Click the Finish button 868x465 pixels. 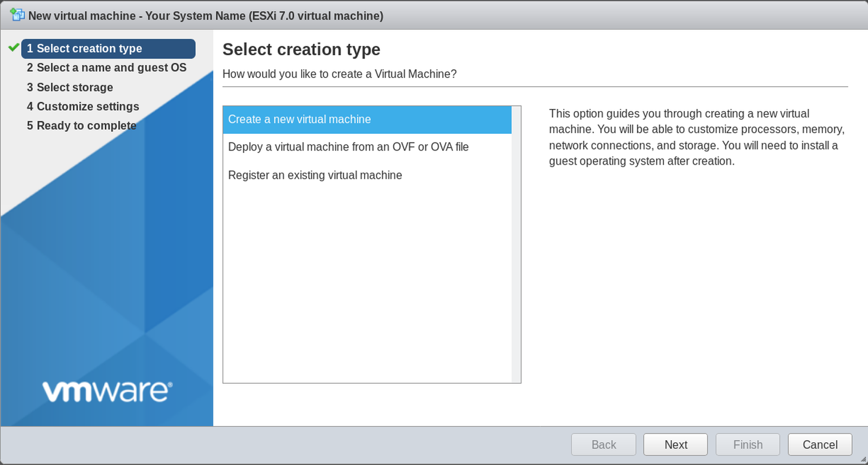tap(748, 444)
